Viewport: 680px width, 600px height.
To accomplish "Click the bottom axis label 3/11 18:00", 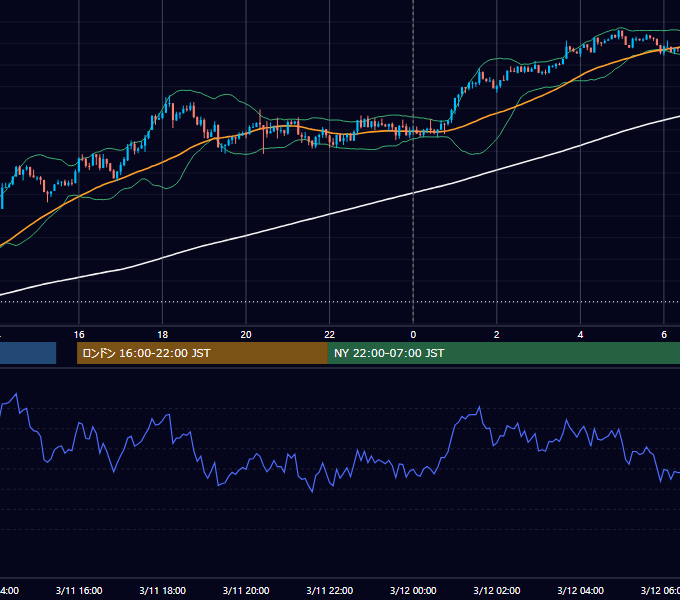I will (x=163, y=590).
